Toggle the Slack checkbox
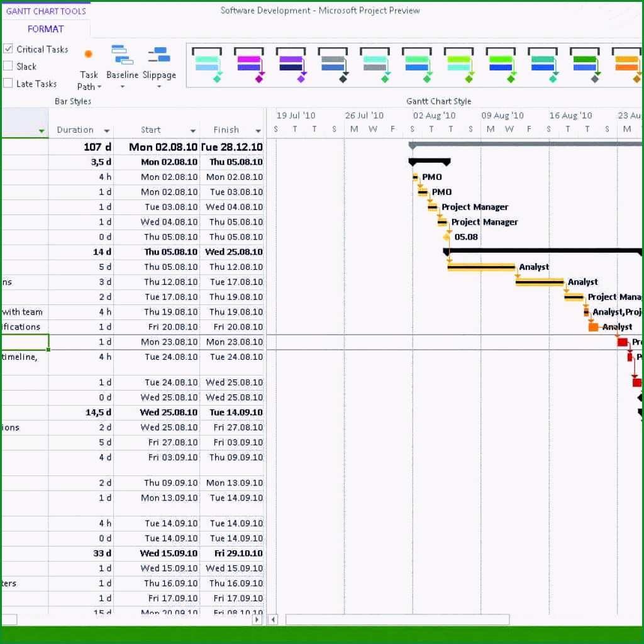This screenshot has height=644, width=644. click(8, 65)
